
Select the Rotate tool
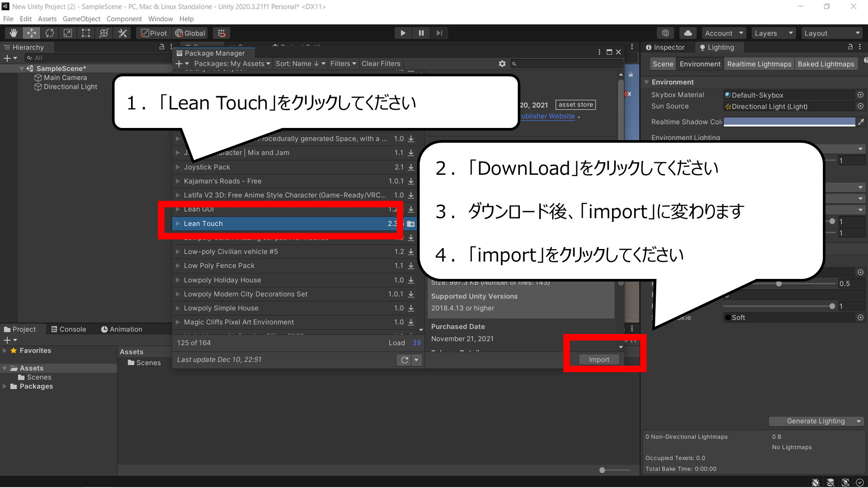pos(50,33)
